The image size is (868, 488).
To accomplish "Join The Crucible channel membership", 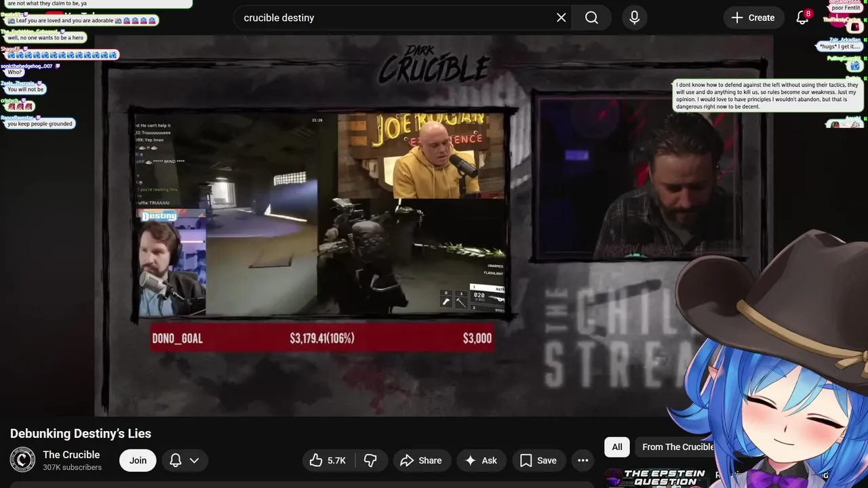I will [138, 460].
